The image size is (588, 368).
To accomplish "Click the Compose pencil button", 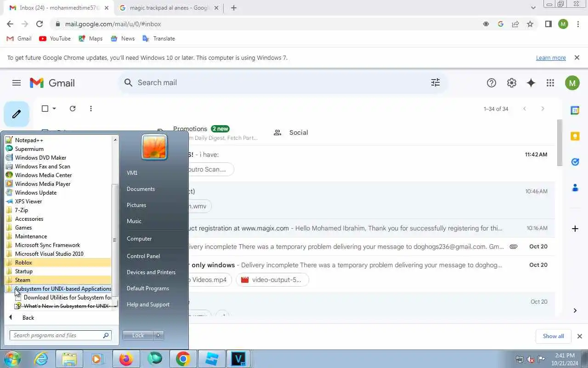I will pos(17,114).
